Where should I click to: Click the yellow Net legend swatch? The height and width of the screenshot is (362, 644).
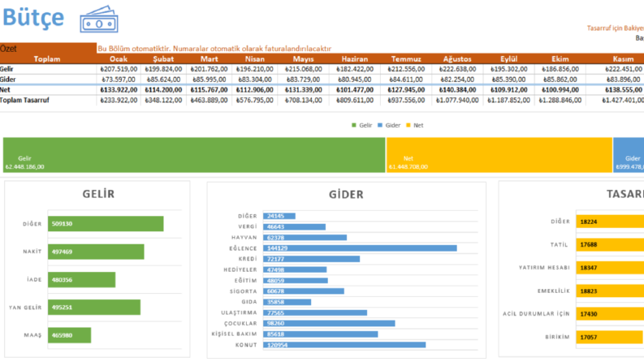coord(408,125)
